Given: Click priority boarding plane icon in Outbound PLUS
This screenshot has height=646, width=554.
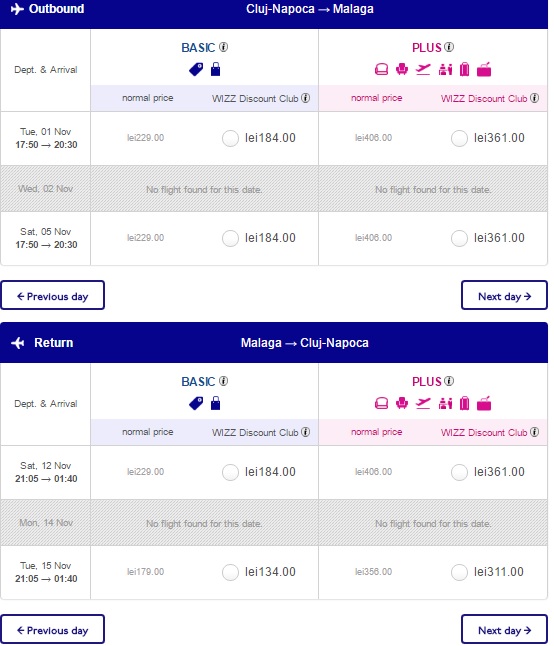Looking at the screenshot, I should click(x=423, y=69).
